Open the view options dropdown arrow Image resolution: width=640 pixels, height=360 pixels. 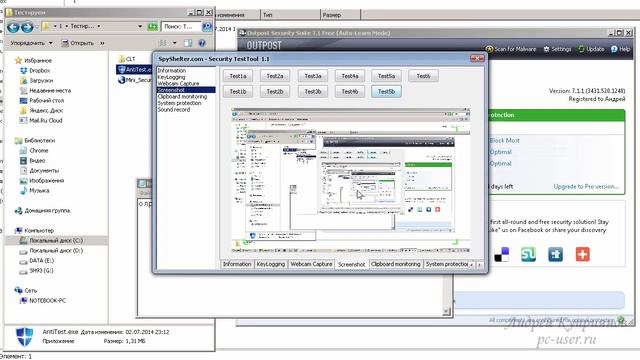[174, 43]
